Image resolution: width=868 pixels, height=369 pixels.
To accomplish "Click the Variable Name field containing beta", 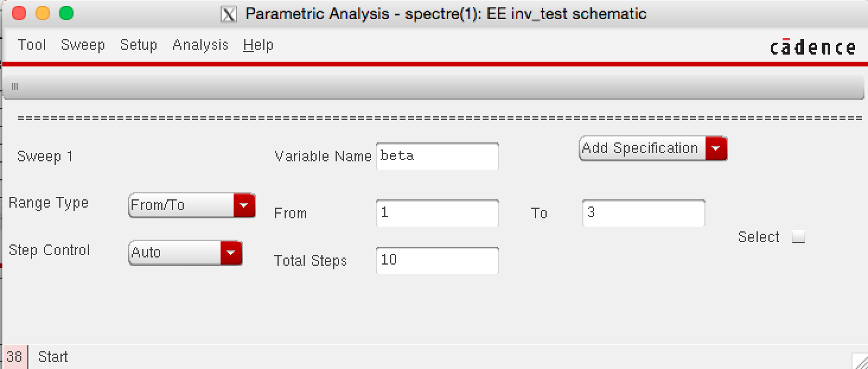I will [437, 156].
